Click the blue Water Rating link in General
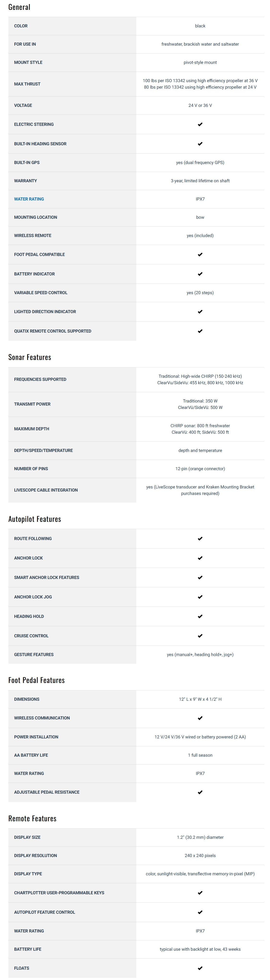Viewport: 270px width, 980px height. coord(29,199)
